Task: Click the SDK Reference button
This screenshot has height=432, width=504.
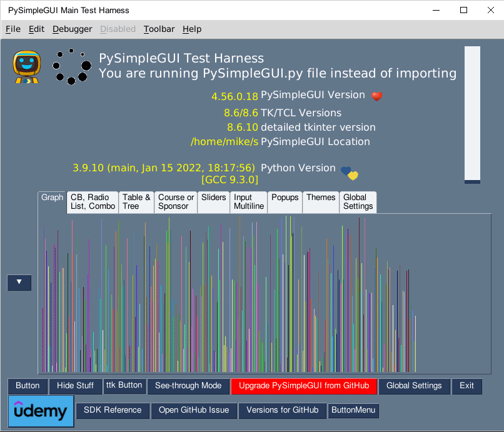Action: click(x=113, y=411)
